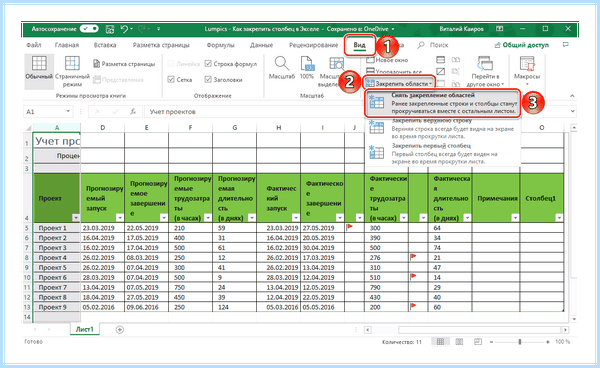Click the formula bar input field
This screenshot has width=600, height=368.
point(356,112)
